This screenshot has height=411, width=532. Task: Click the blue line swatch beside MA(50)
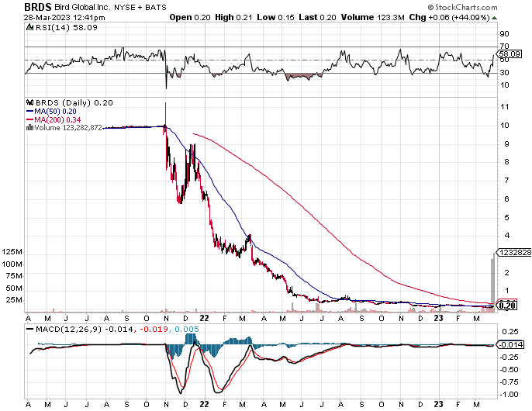tap(29, 111)
